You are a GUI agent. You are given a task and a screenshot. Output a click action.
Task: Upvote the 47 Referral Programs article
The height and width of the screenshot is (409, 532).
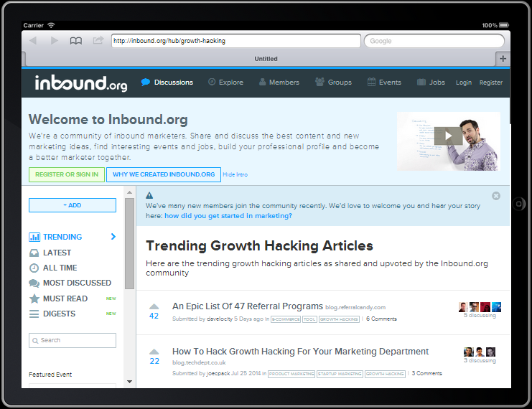click(x=154, y=306)
